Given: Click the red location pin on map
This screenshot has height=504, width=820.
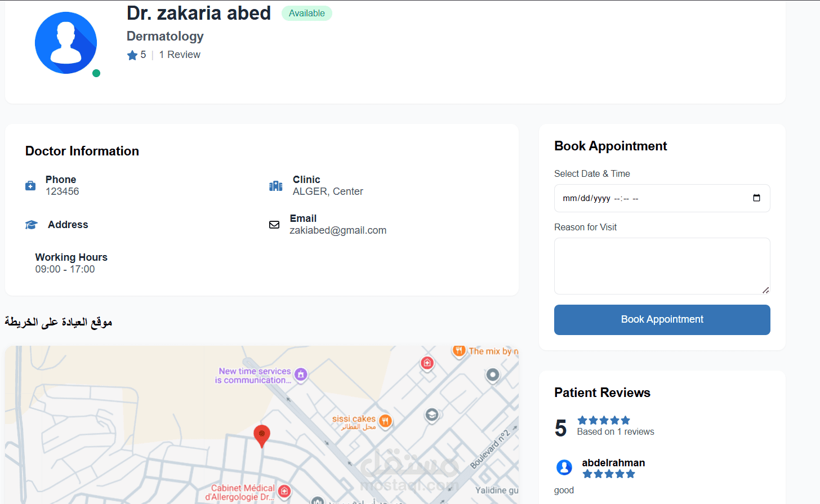Looking at the screenshot, I should click(x=262, y=435).
